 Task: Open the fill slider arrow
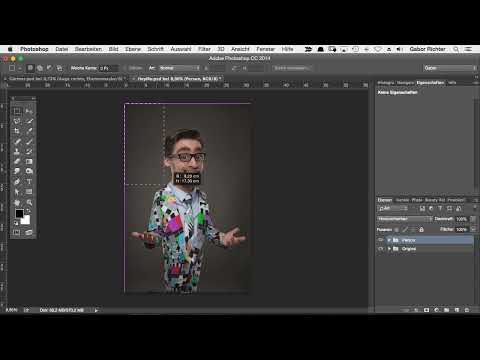(x=473, y=229)
